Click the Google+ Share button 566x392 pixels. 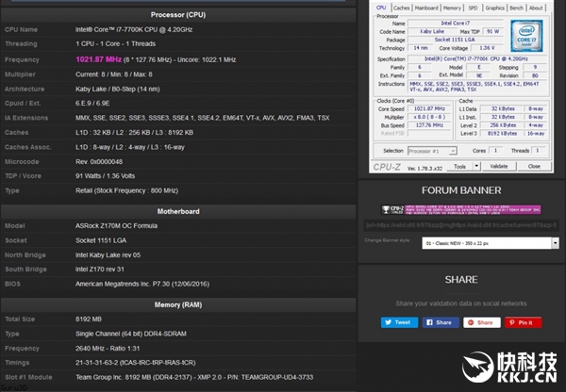[x=482, y=322]
